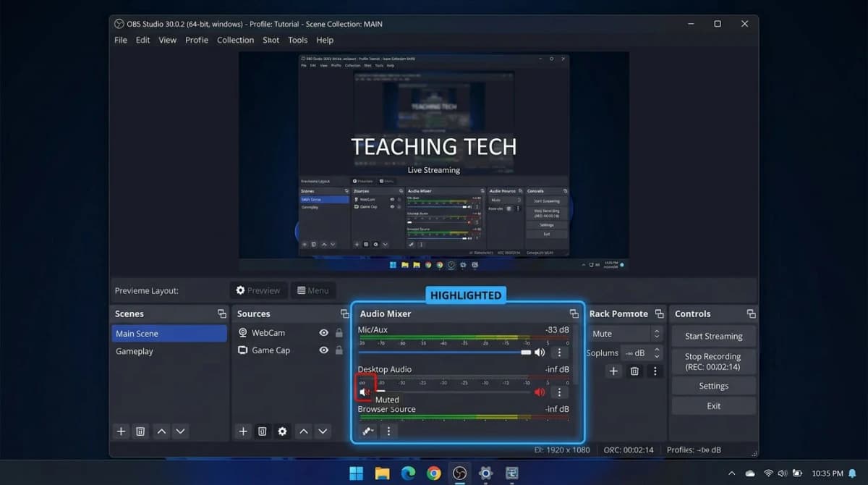
Task: Toggle the lock on the Game Cap source
Action: [339, 350]
